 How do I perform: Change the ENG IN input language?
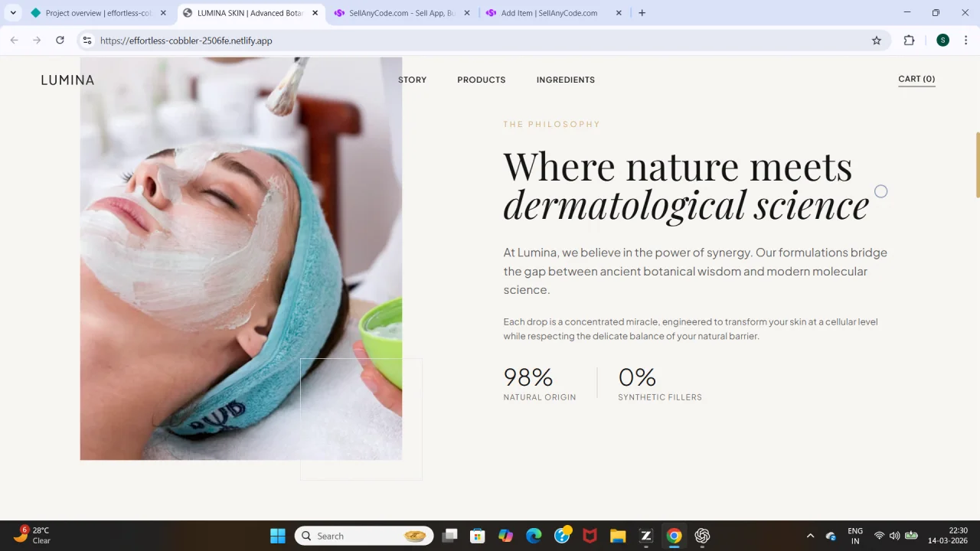click(x=855, y=536)
